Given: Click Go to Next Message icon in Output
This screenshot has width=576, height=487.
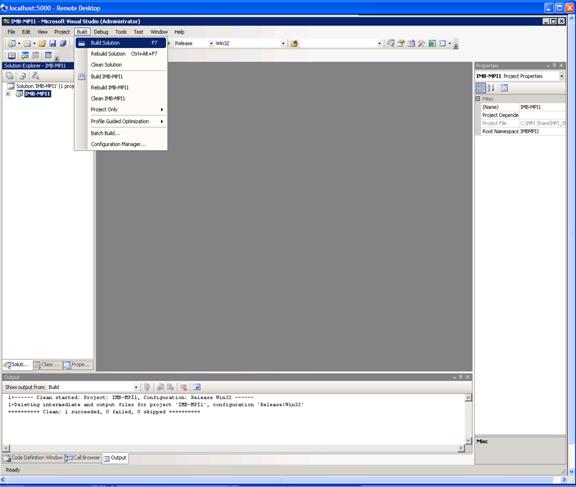Looking at the screenshot, I should pyautogui.click(x=170, y=387).
